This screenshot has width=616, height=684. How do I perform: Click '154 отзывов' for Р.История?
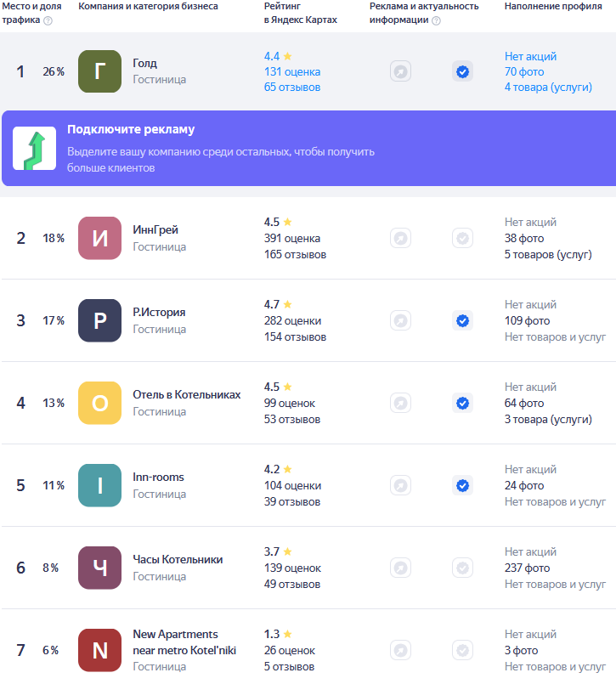coord(296,336)
